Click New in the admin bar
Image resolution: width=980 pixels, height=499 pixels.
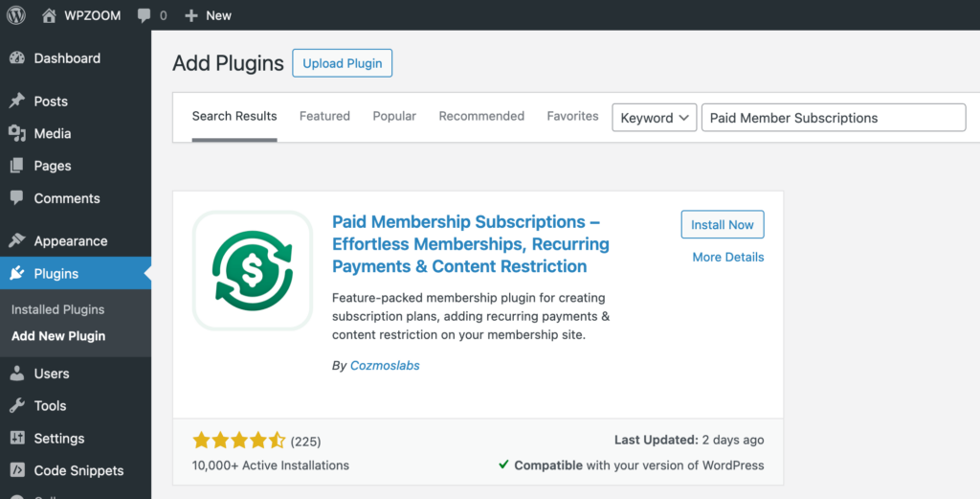[219, 15]
